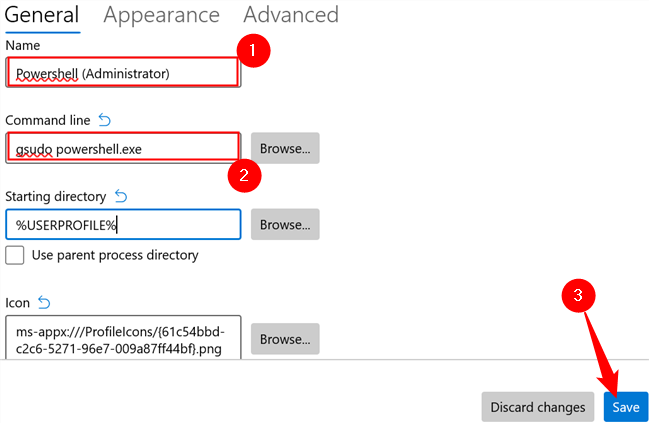Select the General tab

[x=42, y=15]
